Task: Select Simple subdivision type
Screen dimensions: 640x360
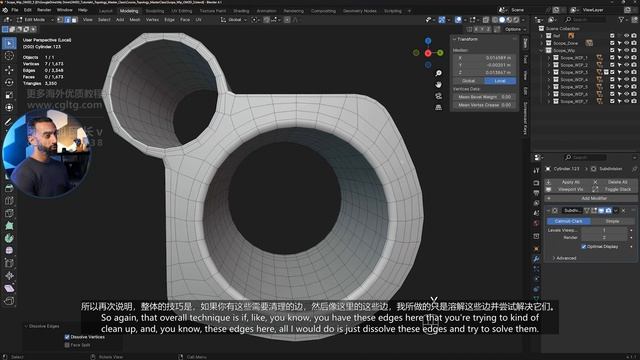Action: pyautogui.click(x=612, y=221)
